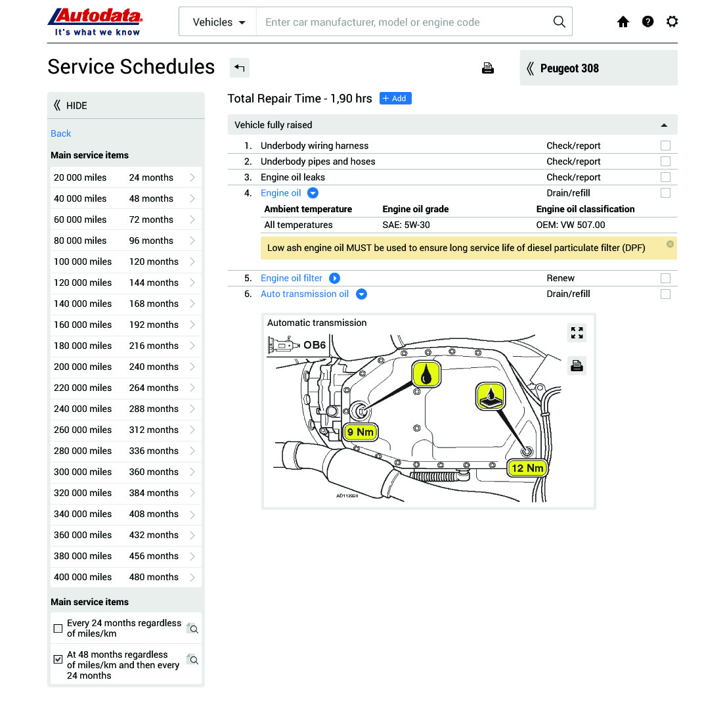This screenshot has height=728, width=725.
Task: Click the double chevron next to HIDE
Action: pos(57,105)
